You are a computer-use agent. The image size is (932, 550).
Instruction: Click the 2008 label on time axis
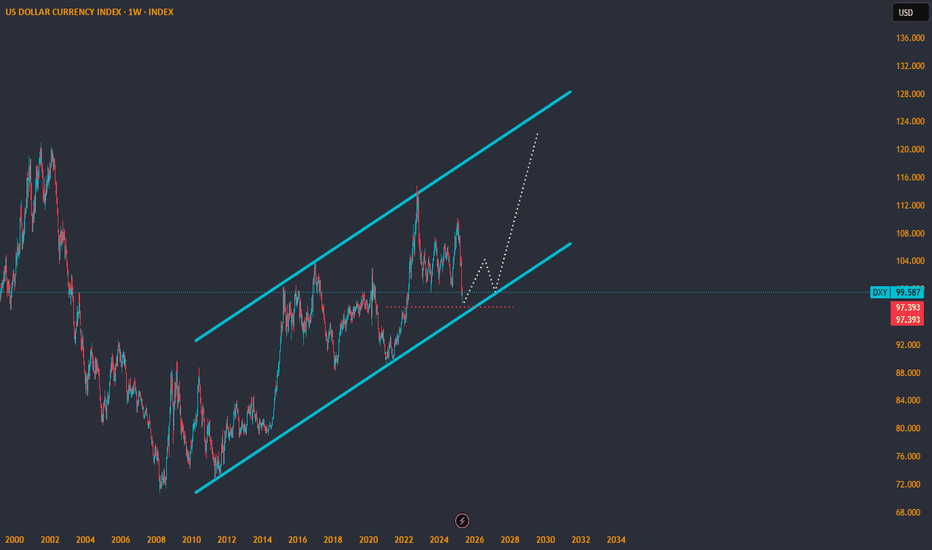coord(156,540)
